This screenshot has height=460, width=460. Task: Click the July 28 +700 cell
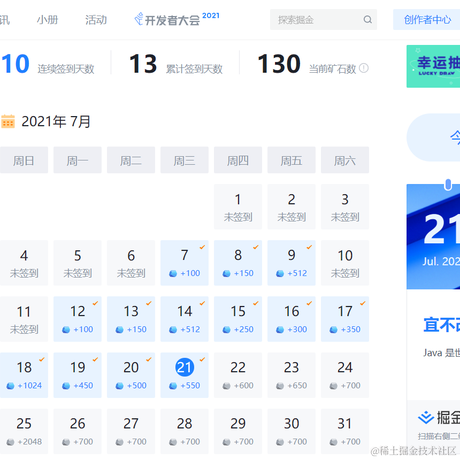click(x=184, y=431)
